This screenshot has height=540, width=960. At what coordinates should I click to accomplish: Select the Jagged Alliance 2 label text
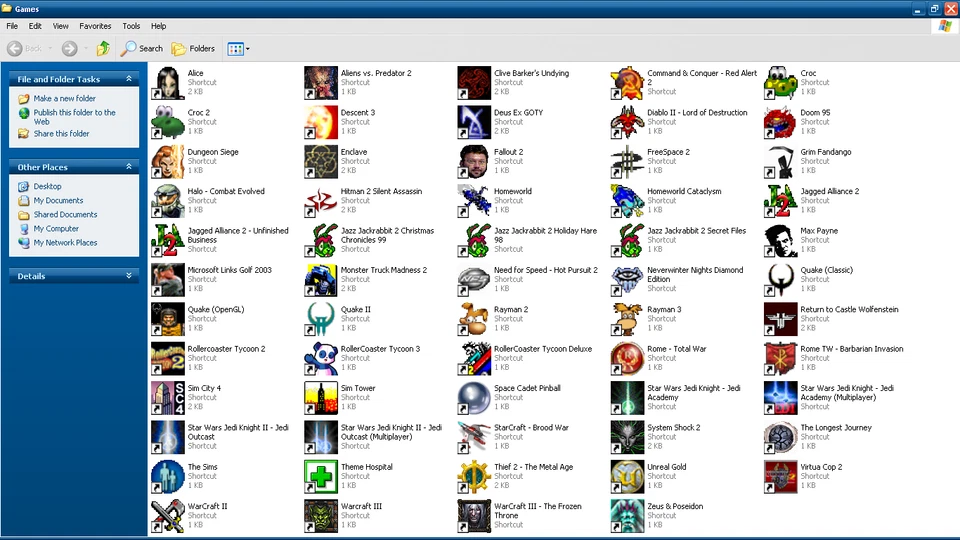coord(829,191)
